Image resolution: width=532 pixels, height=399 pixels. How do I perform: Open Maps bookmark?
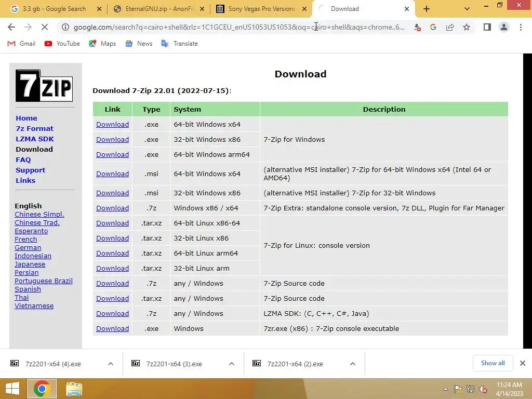pos(102,44)
